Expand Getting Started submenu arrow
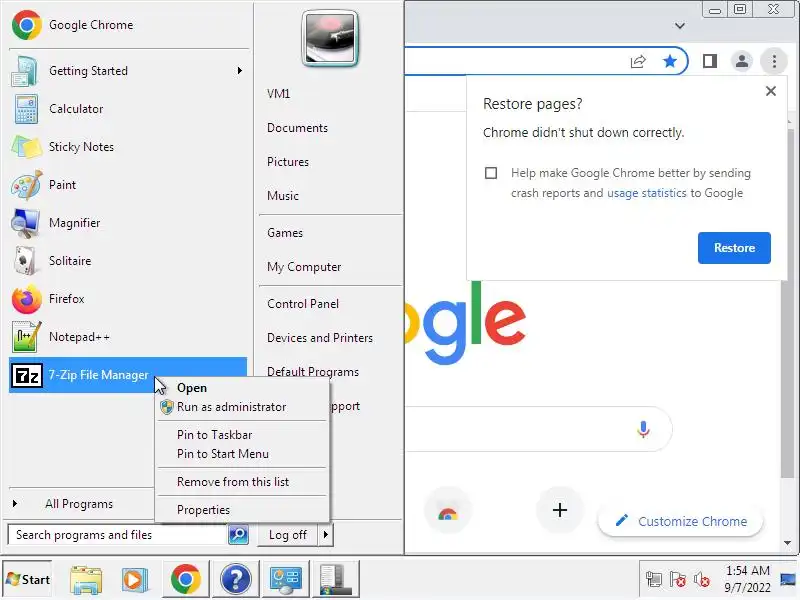 240,70
